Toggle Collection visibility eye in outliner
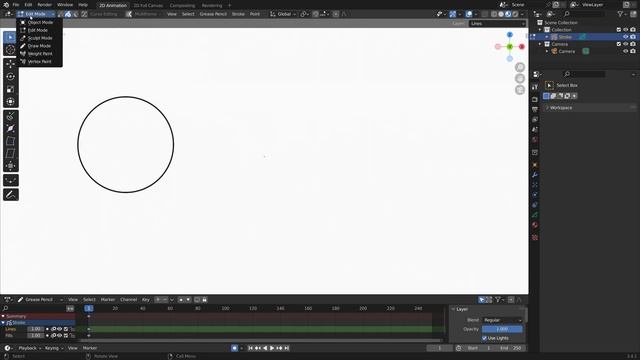This screenshot has width=640, height=360. [x=625, y=30]
